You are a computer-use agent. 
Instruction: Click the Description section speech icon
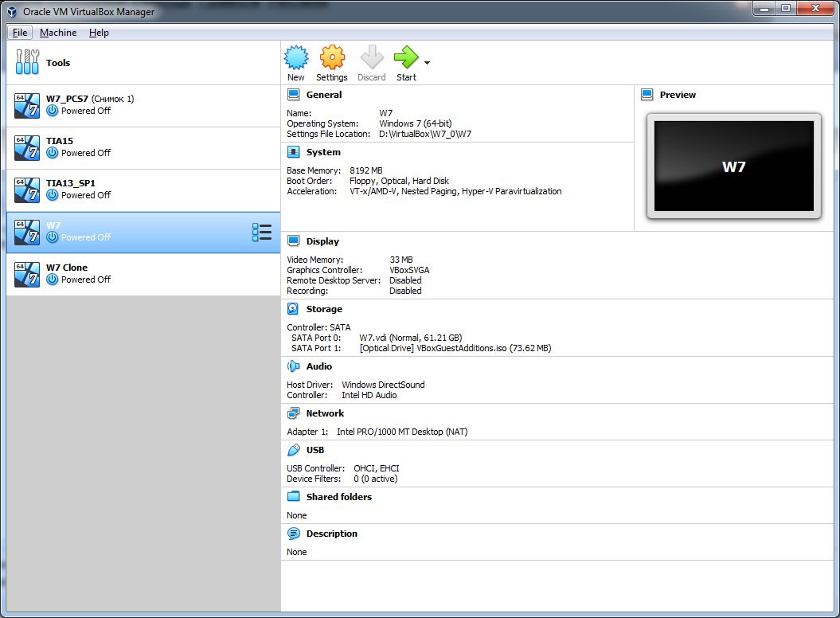tap(294, 534)
